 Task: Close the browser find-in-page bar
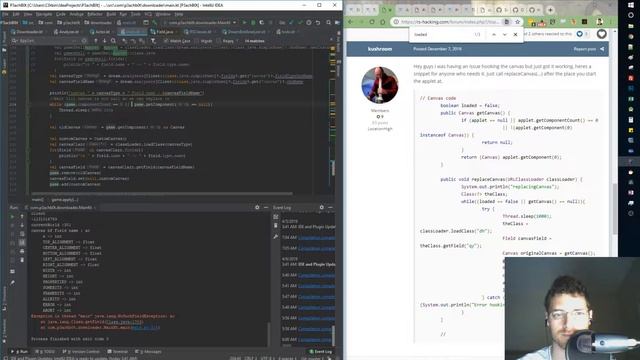516,35
